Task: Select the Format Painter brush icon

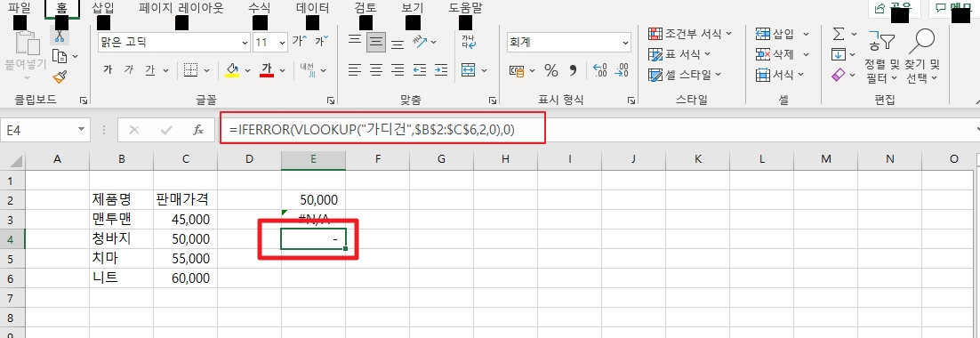Action: [x=60, y=76]
